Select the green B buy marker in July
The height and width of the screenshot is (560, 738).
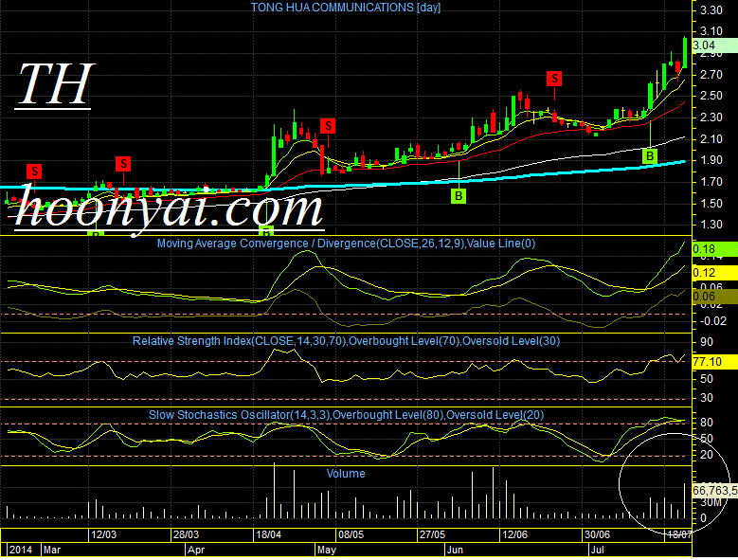650,156
